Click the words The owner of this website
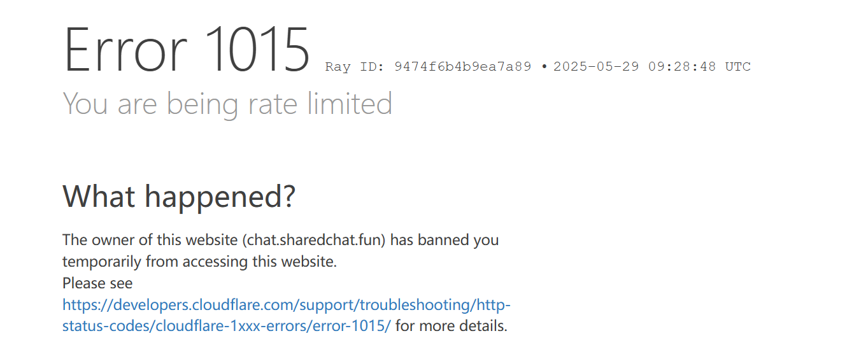The width and height of the screenshot is (868, 359). click(150, 241)
